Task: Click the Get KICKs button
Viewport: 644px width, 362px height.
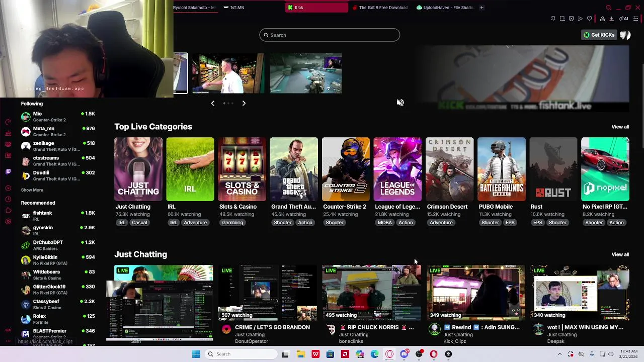Action: click(x=599, y=35)
